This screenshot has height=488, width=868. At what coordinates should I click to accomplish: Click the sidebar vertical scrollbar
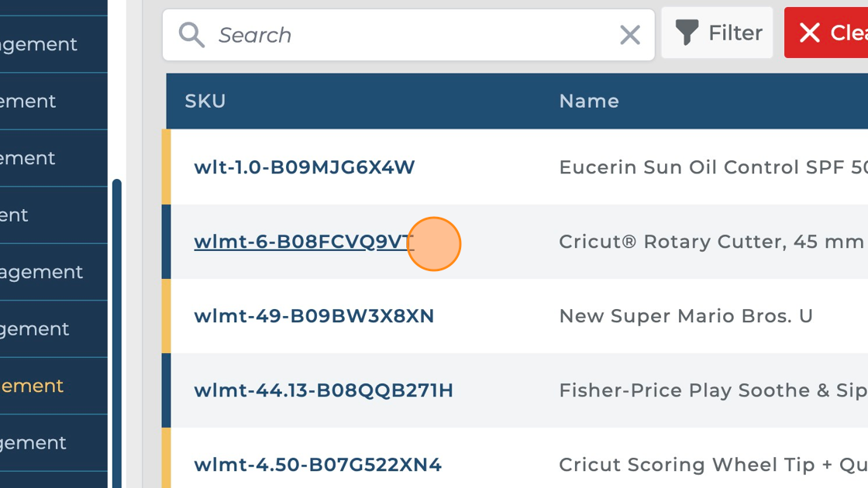click(x=117, y=333)
